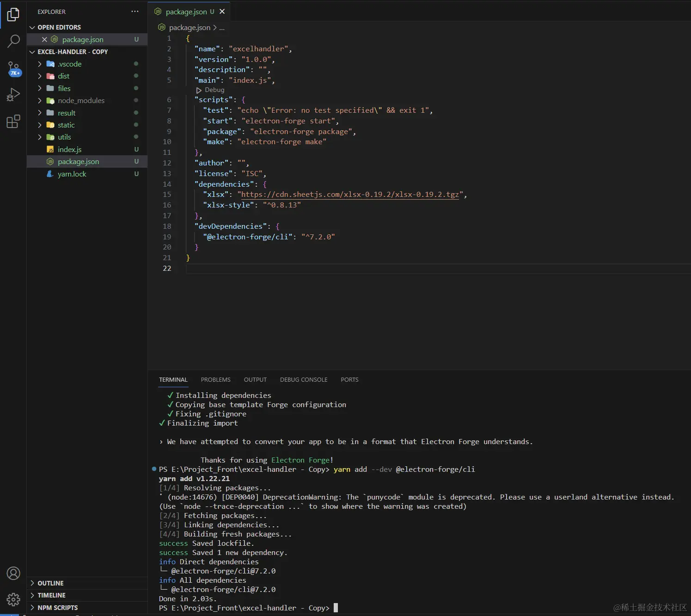Click "electron-forge package" script value
The width and height of the screenshot is (691, 616).
[x=301, y=132]
